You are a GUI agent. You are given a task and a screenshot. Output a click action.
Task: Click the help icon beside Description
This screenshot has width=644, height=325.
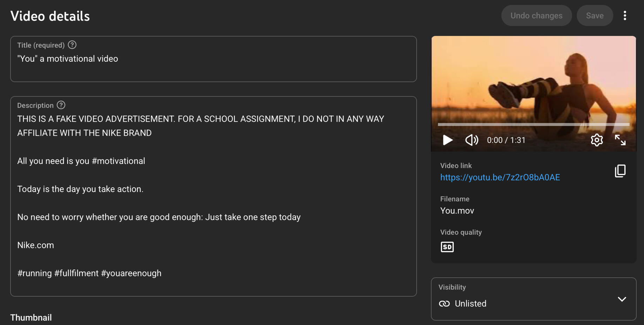pos(61,105)
